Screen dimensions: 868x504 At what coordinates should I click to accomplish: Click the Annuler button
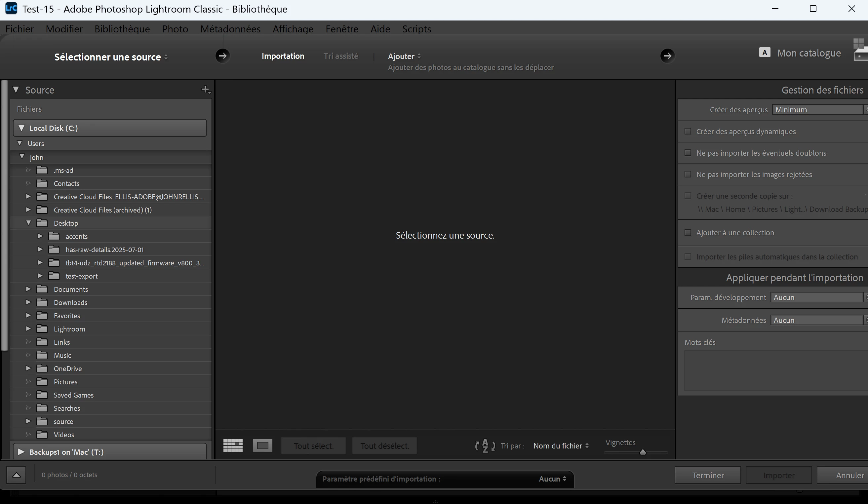[x=849, y=475]
